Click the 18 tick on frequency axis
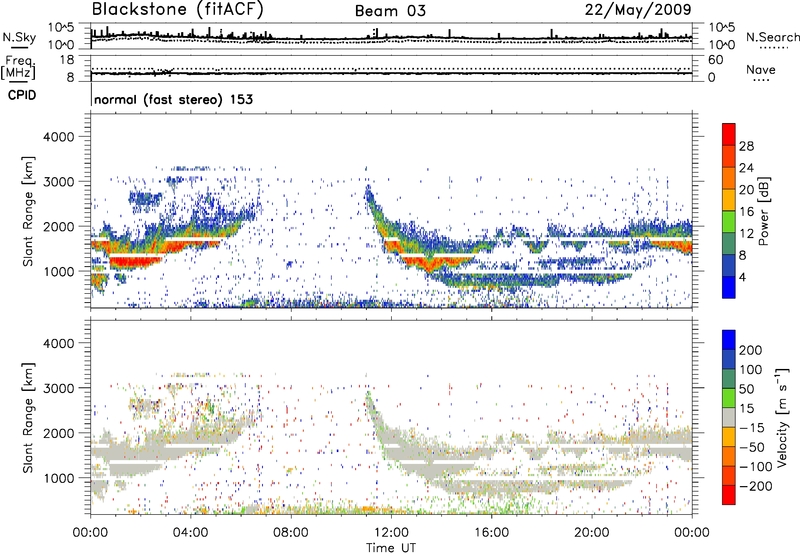This screenshot has height=554, width=800. click(67, 60)
